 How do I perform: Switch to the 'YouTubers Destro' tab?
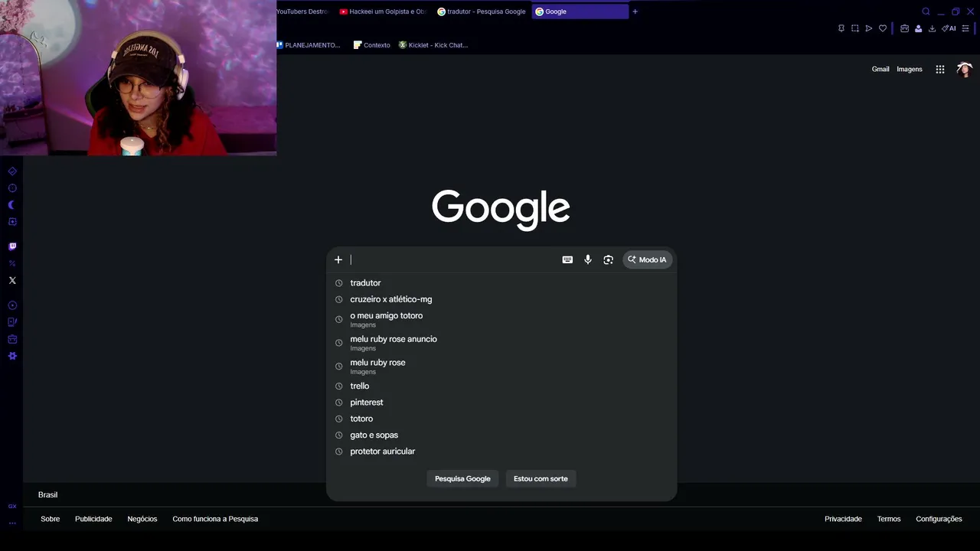pos(303,11)
